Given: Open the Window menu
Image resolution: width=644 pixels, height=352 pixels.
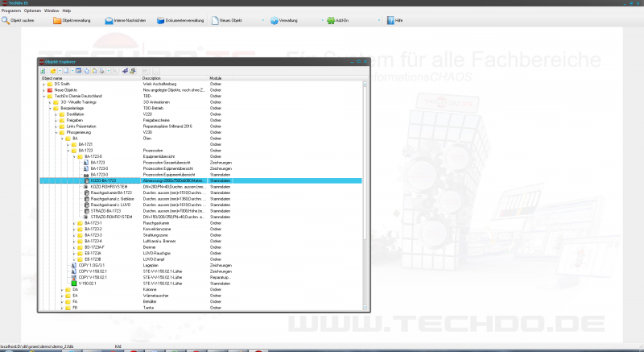Looking at the screenshot, I should [52, 10].
